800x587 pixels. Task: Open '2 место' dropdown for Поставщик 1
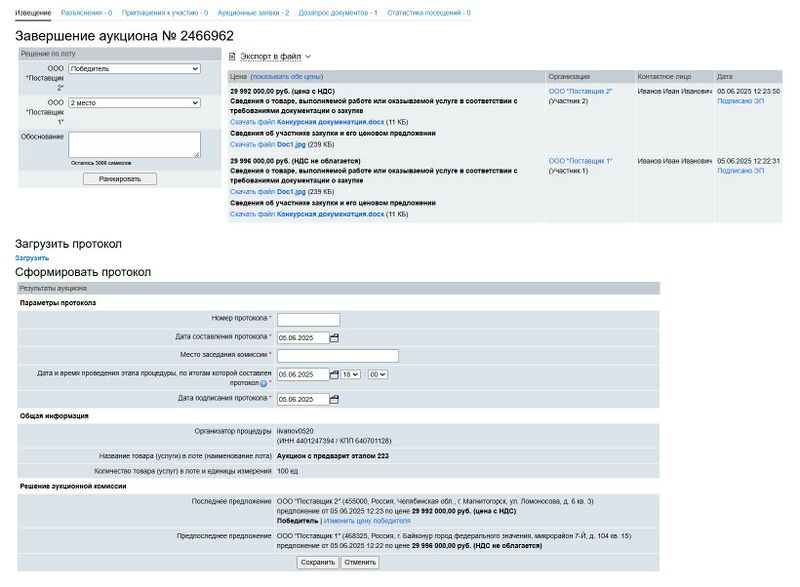tap(134, 102)
